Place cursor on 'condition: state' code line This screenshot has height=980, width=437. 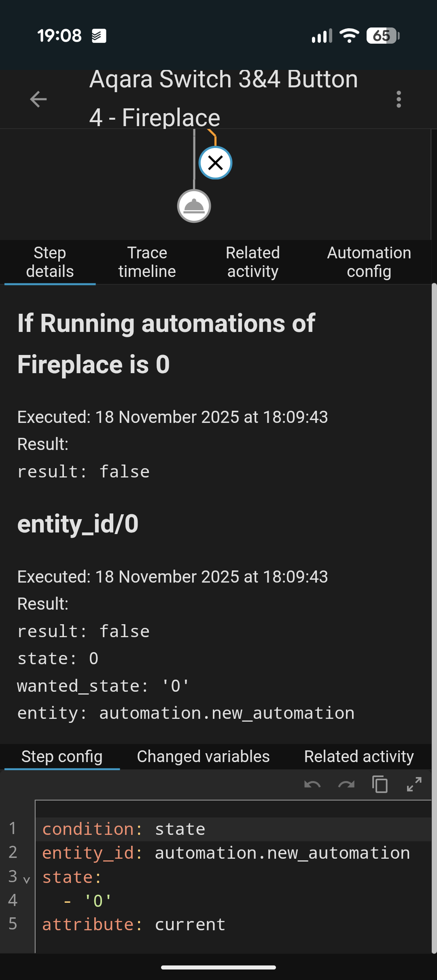pyautogui.click(x=124, y=829)
